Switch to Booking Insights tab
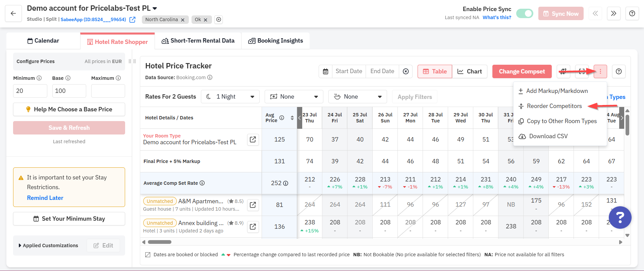Viewport: 644px width, 271px height. click(275, 41)
